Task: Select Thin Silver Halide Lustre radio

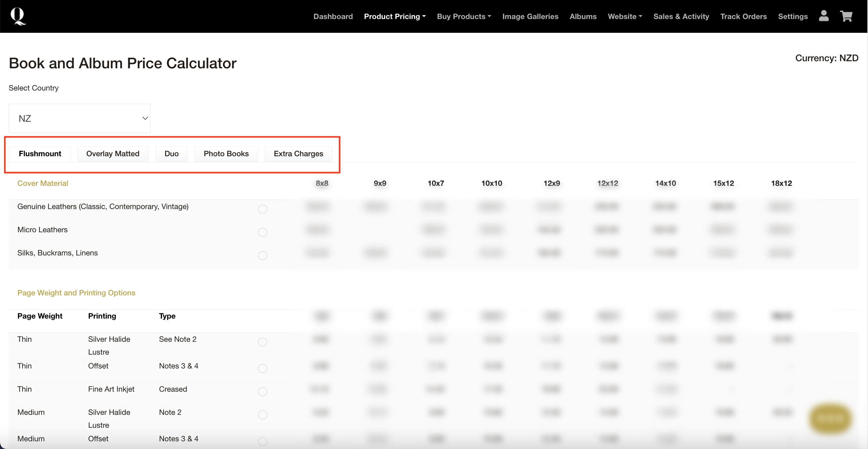Action: tap(263, 342)
